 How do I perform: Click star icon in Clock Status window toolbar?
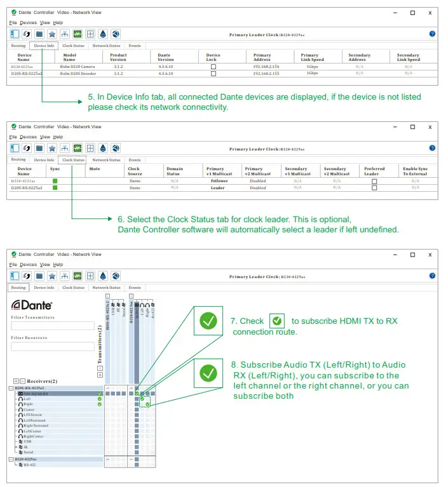pos(52,148)
